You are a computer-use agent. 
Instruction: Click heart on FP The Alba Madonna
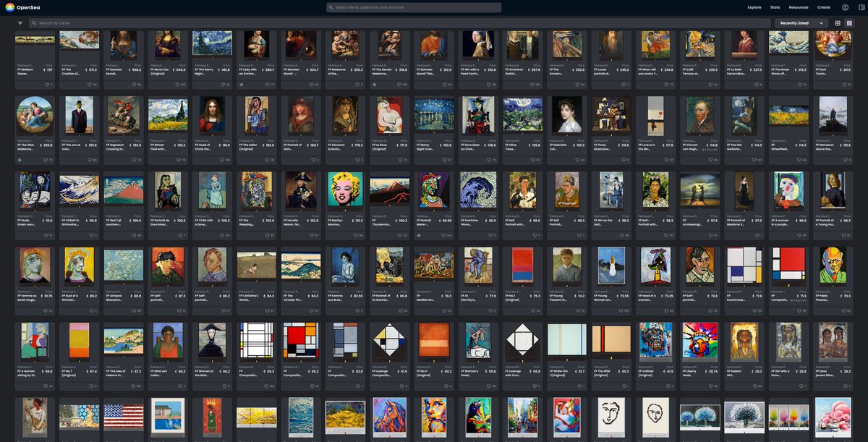tap(45, 160)
